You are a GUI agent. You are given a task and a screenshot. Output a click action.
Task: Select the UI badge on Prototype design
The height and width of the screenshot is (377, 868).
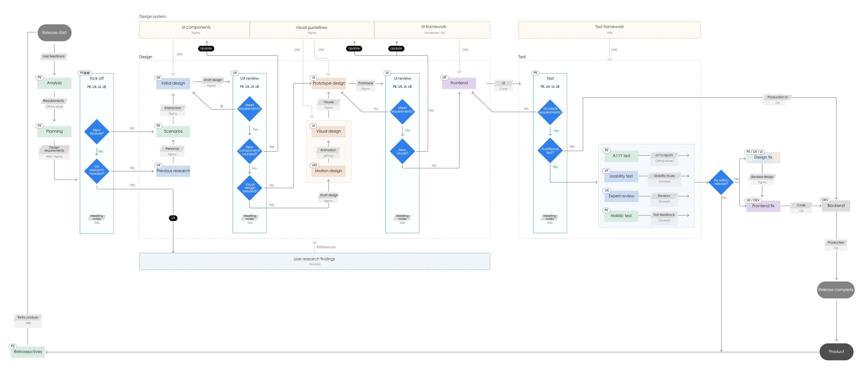click(313, 77)
